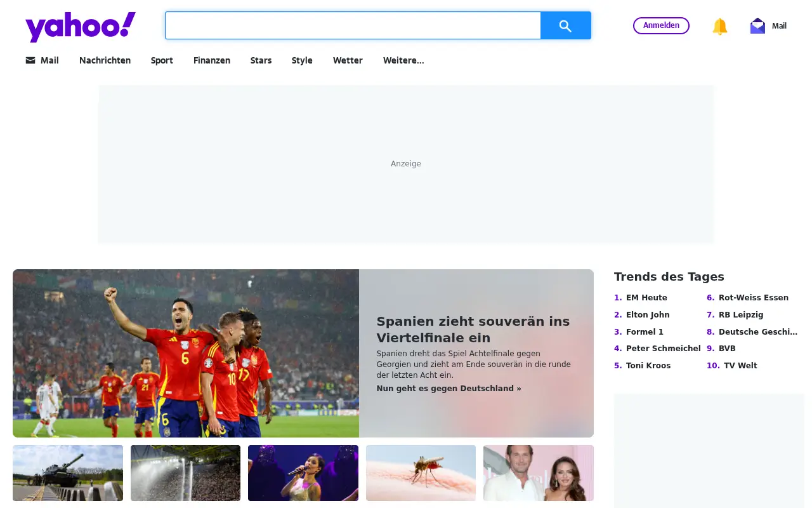Image resolution: width=812 pixels, height=508 pixels.
Task: Focus the Yahoo search input field
Action: click(x=353, y=25)
